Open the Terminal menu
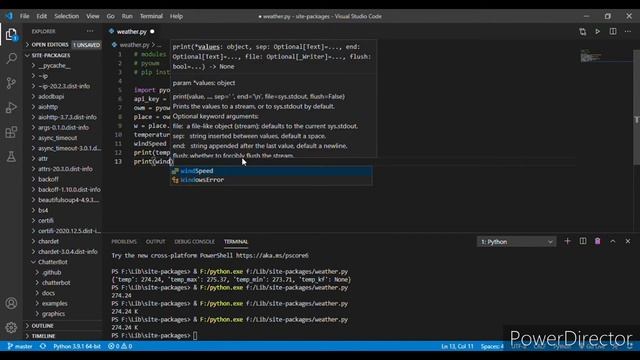 [x=151, y=16]
